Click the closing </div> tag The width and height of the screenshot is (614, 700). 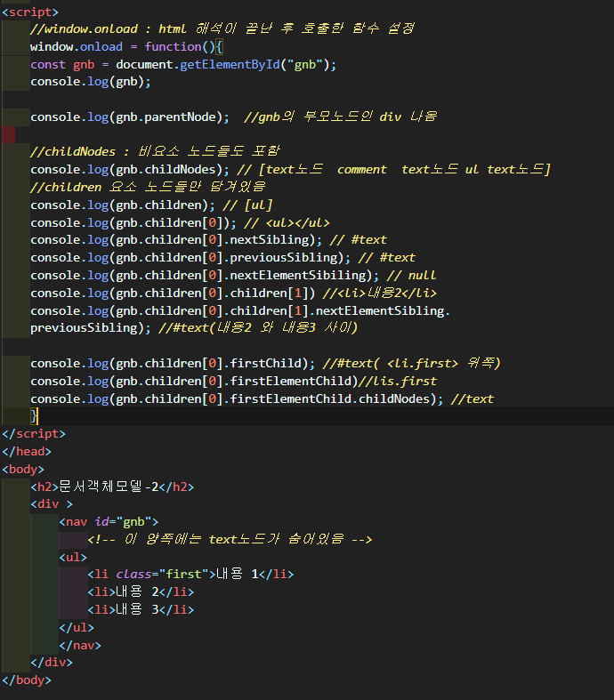(x=52, y=663)
